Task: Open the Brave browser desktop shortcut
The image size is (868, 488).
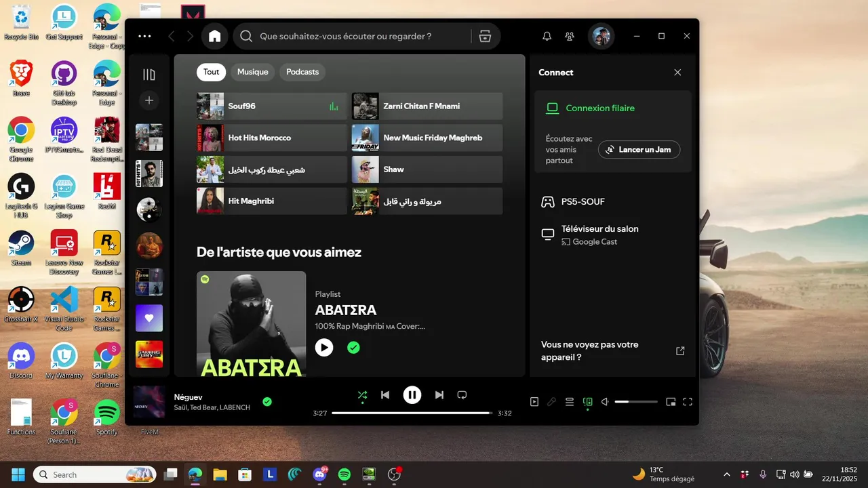Action: 21,79
